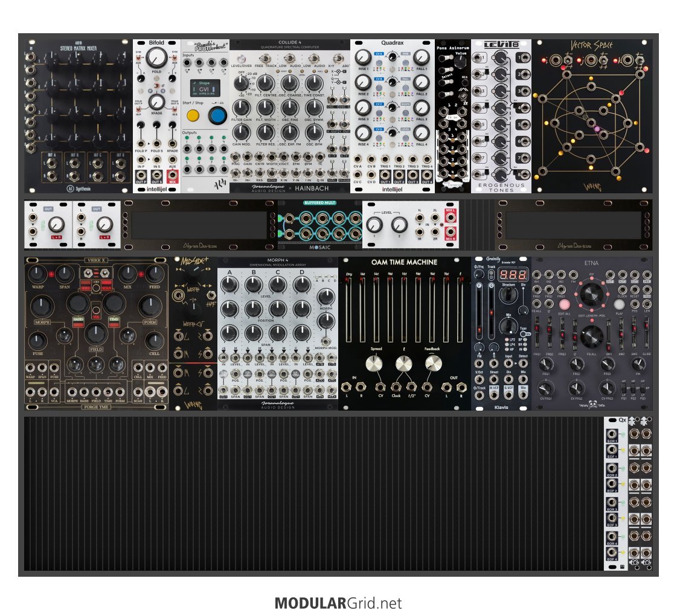Click the Structure knob on Klavis Grainity

tap(508, 295)
